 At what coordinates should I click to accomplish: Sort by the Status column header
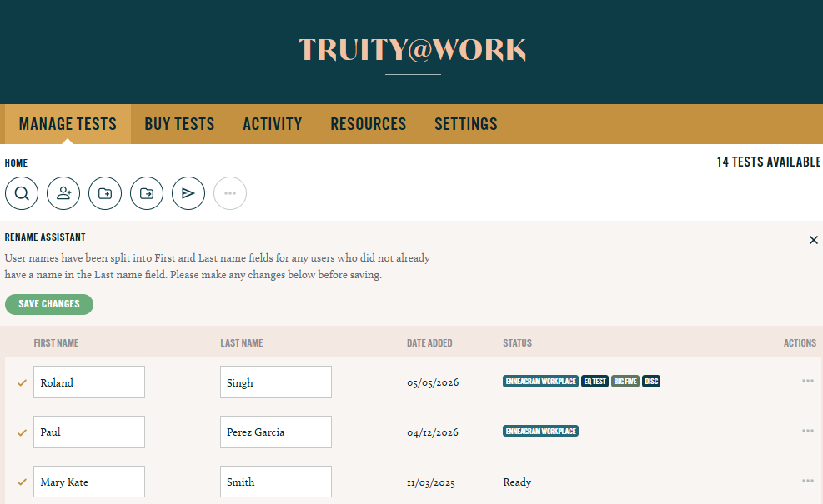click(518, 343)
